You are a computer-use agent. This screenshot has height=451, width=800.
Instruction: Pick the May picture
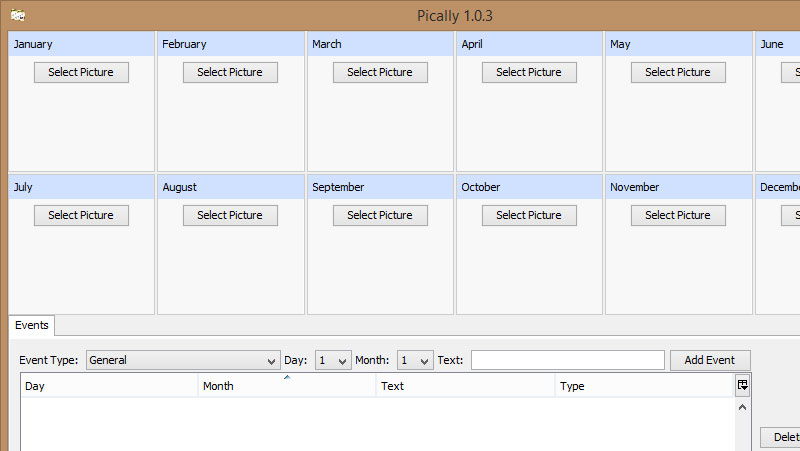point(678,72)
